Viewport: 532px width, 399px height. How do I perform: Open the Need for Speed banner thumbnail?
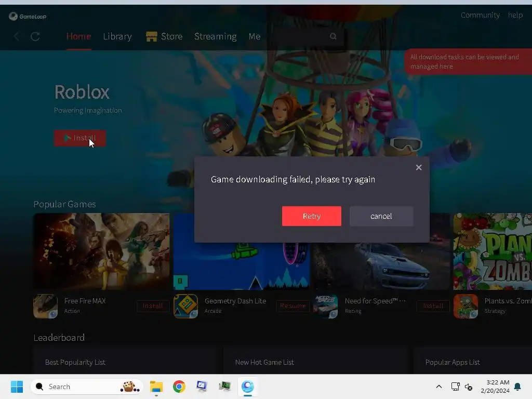click(382, 266)
